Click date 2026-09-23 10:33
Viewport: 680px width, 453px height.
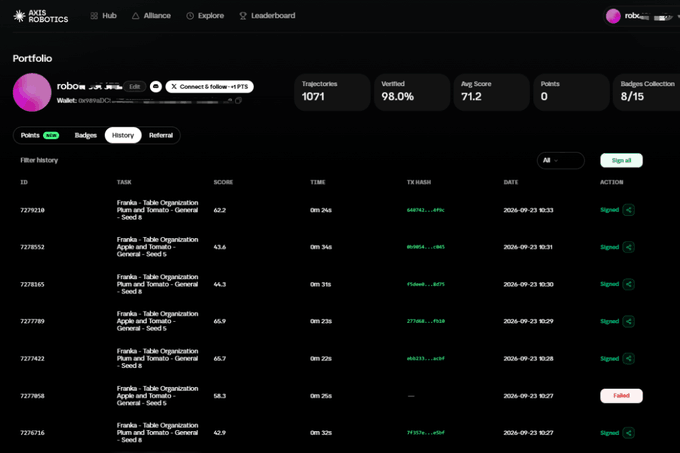click(x=528, y=210)
